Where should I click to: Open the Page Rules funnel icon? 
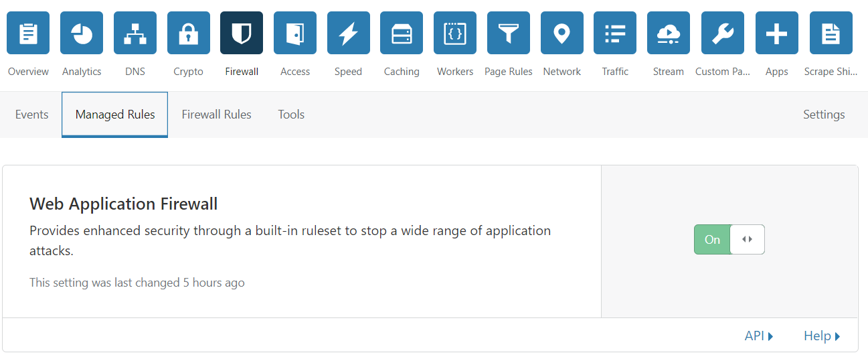tap(509, 33)
